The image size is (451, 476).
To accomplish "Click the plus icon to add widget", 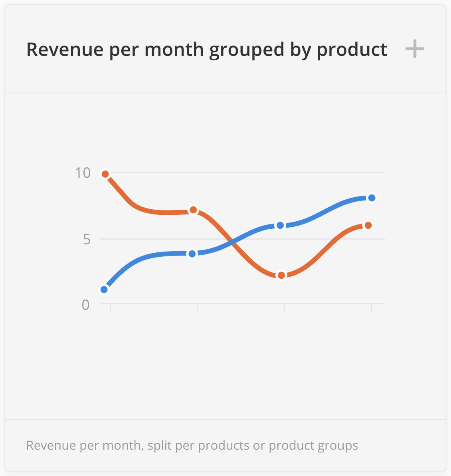I will pos(415,49).
